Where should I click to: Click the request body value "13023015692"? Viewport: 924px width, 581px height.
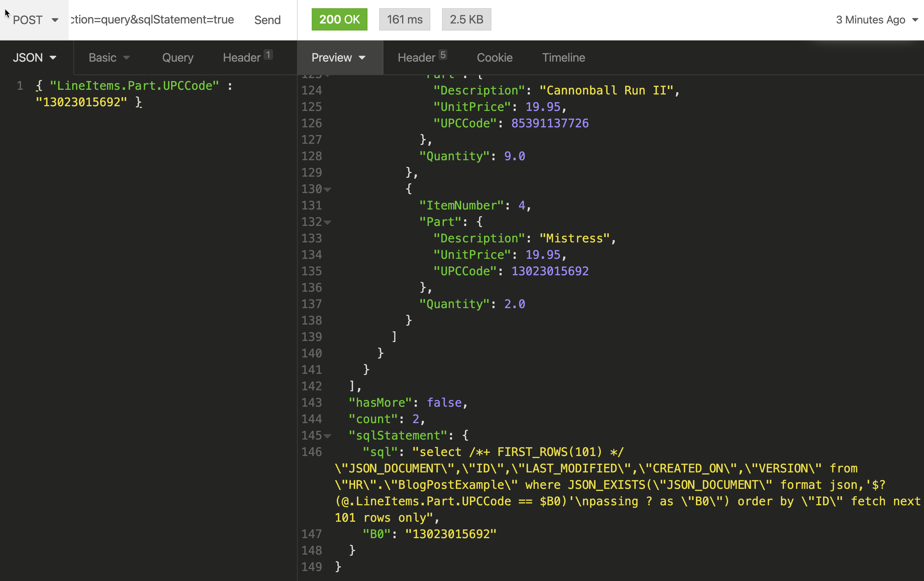point(81,102)
